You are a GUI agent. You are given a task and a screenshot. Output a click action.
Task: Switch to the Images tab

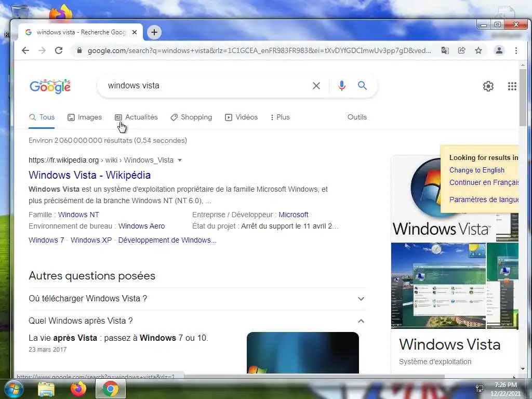point(85,117)
